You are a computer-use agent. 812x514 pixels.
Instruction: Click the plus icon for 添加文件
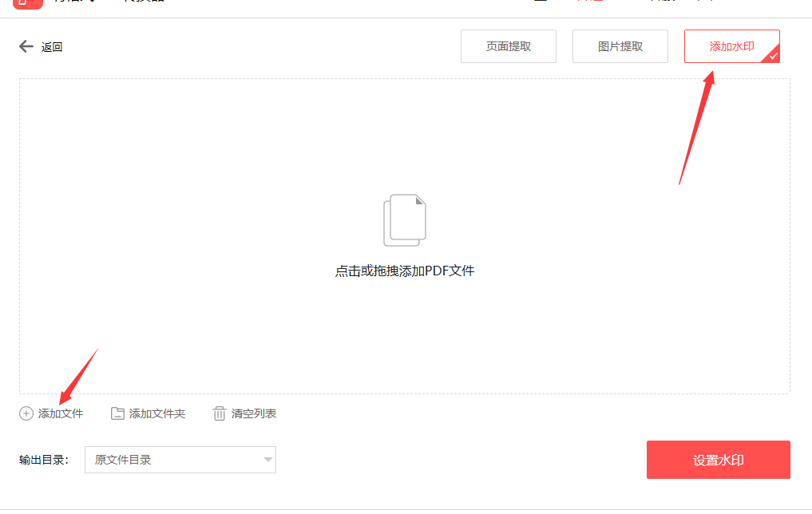click(26, 413)
